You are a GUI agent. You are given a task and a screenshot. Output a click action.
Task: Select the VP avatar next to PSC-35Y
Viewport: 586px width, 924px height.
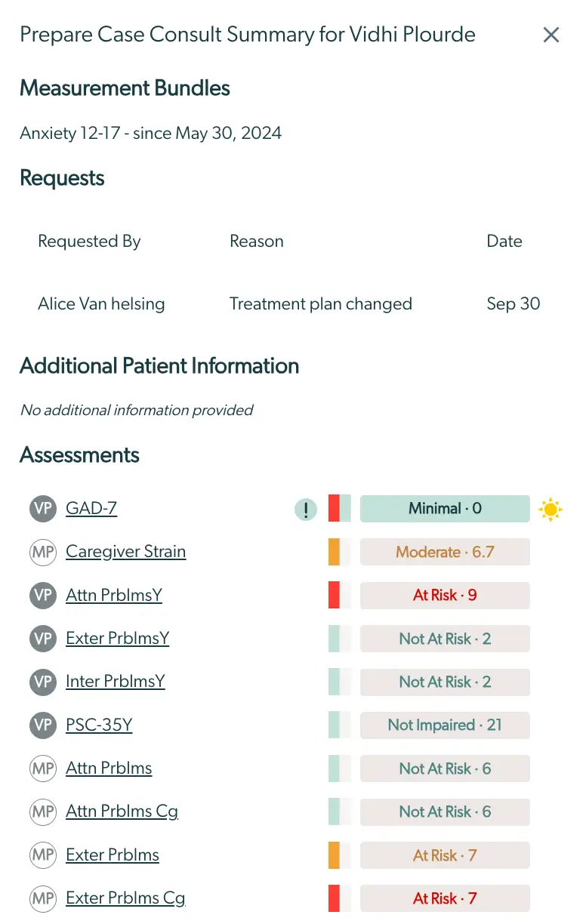point(43,725)
